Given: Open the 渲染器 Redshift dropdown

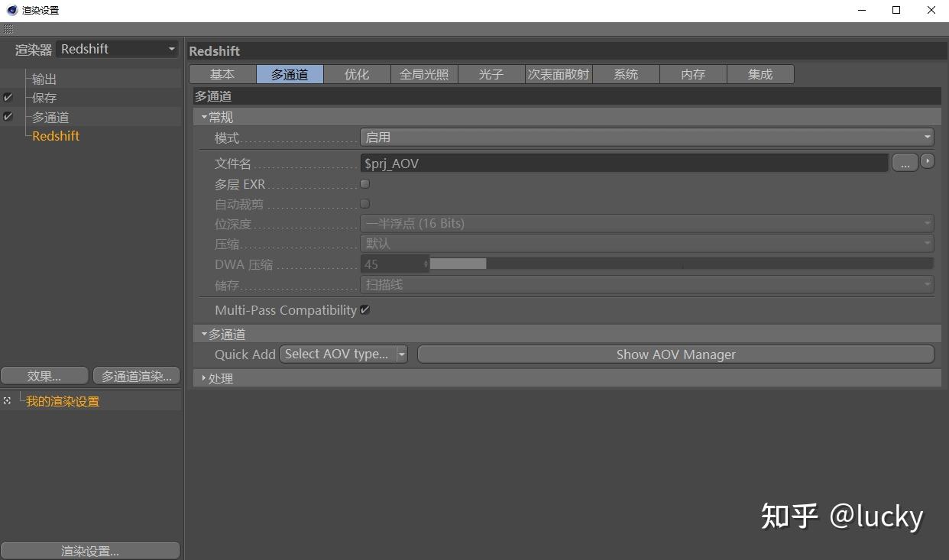Looking at the screenshot, I should point(117,48).
